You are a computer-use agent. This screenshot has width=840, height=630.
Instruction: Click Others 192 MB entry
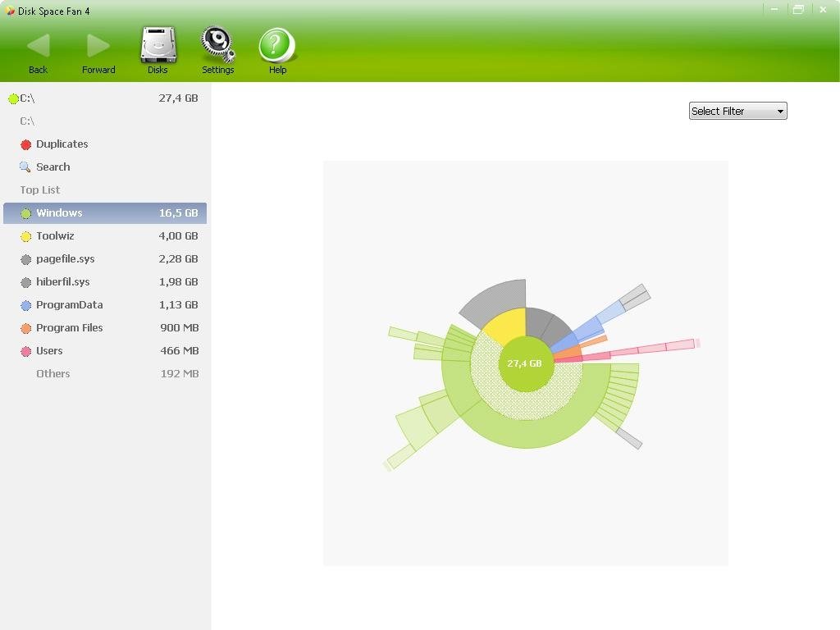click(105, 374)
